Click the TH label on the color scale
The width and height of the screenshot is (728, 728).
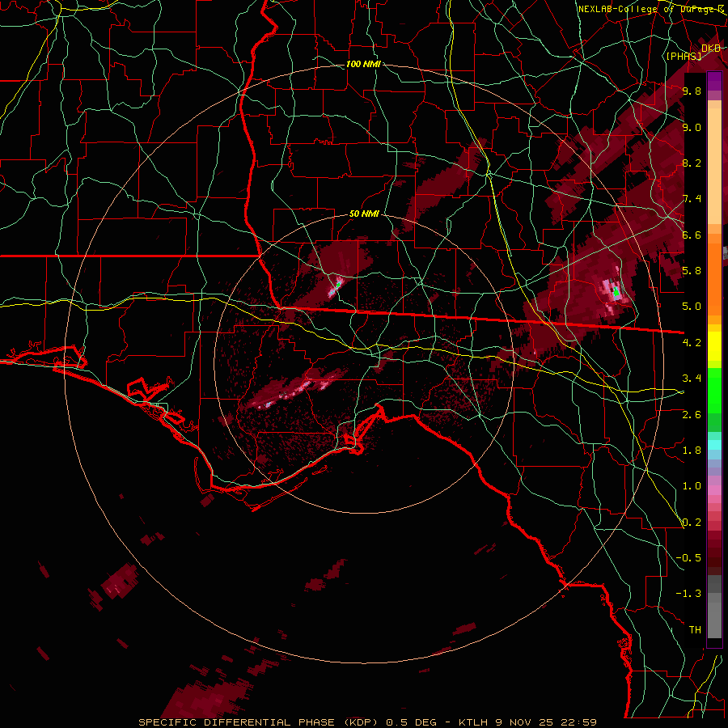[x=695, y=630]
